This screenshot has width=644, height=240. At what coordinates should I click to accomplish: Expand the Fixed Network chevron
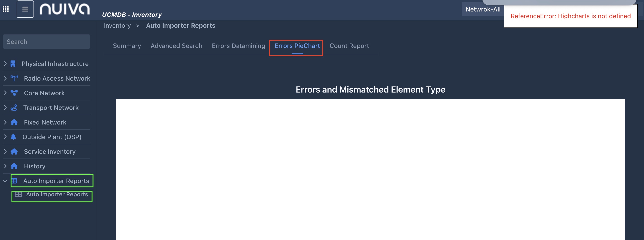point(5,122)
